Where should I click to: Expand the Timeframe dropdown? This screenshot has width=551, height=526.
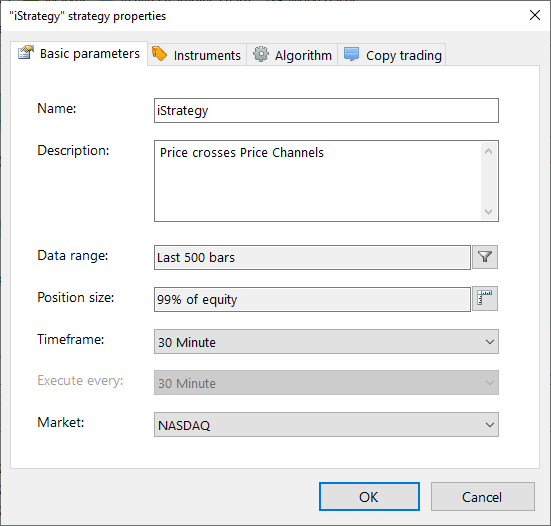click(x=326, y=342)
